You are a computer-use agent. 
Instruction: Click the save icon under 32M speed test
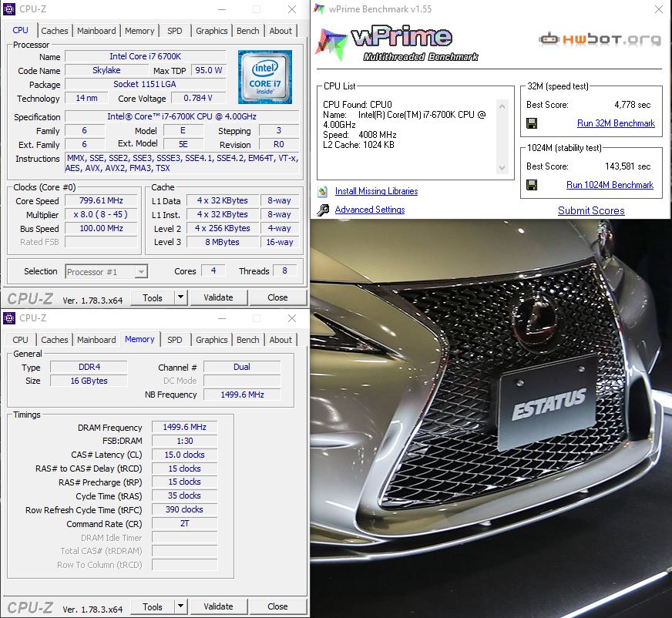tap(532, 123)
